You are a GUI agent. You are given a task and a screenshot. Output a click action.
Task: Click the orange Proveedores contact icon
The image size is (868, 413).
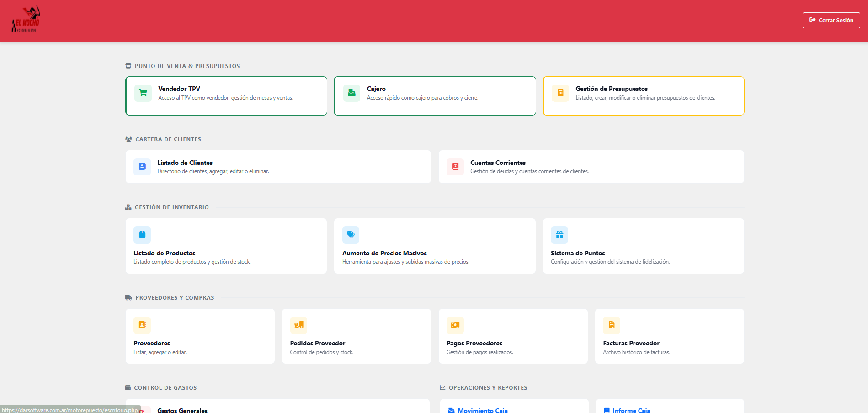[142, 325]
